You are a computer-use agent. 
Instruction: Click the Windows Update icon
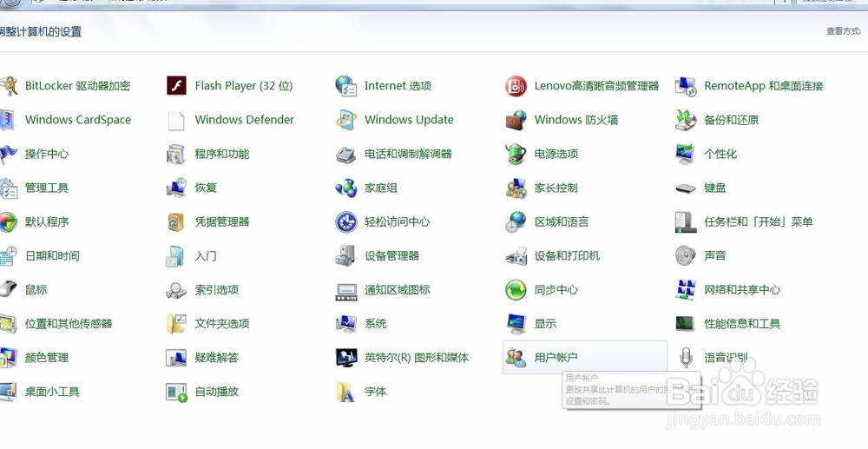(346, 120)
